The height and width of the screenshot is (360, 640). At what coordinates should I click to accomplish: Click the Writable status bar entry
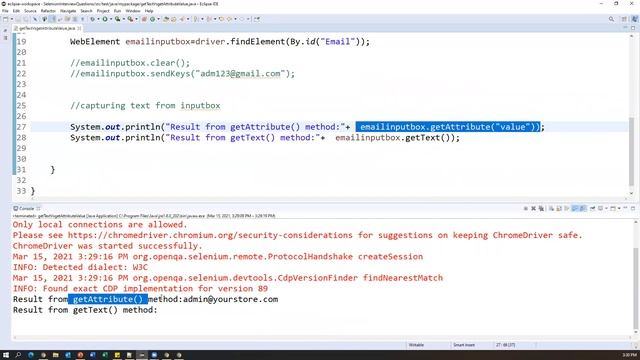point(416,345)
